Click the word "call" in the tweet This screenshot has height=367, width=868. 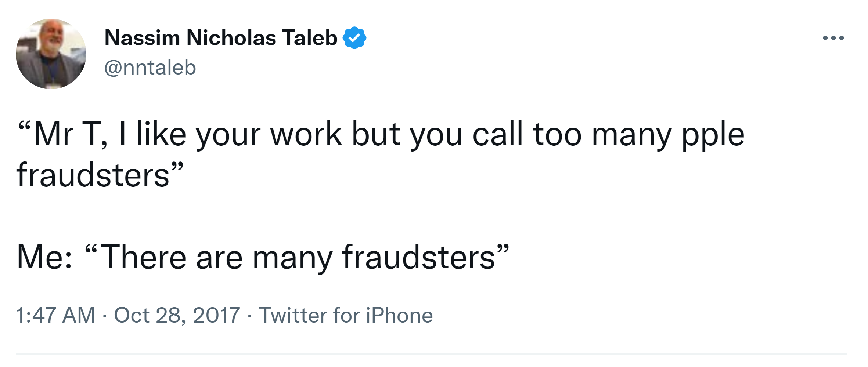click(x=497, y=135)
